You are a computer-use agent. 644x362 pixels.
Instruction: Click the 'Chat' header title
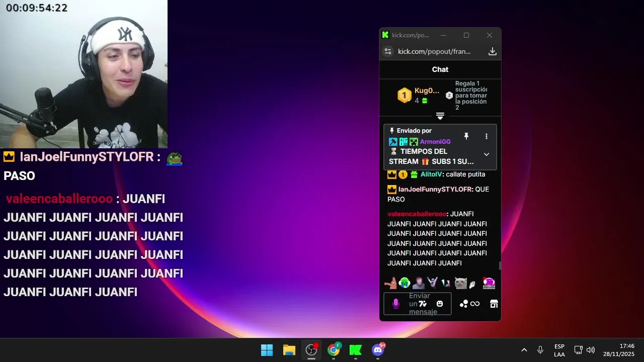point(440,69)
